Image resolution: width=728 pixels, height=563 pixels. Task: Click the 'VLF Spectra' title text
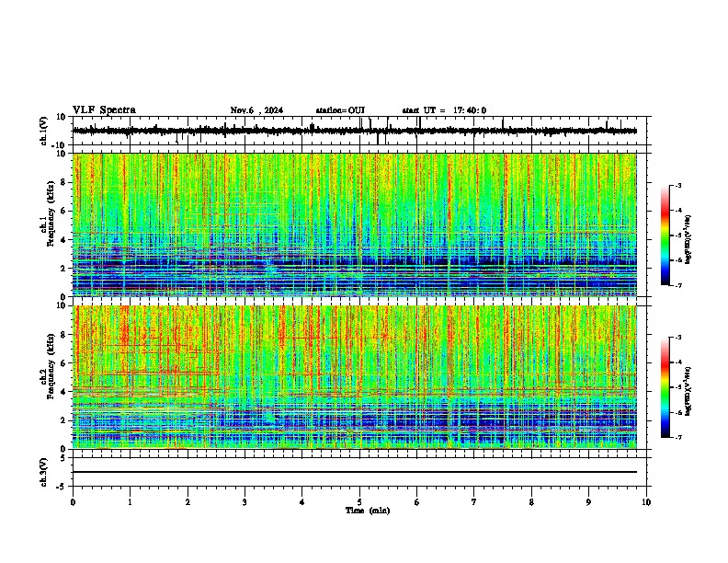click(104, 110)
